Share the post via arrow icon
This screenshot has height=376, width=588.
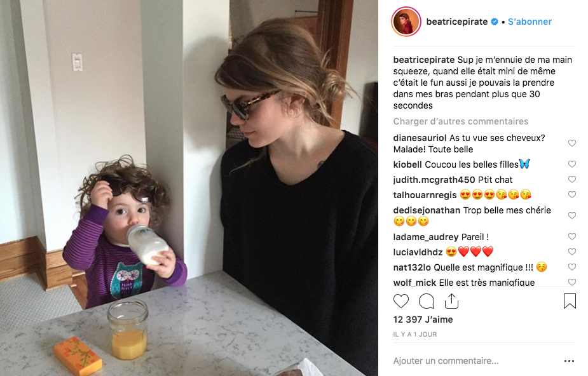click(x=451, y=300)
